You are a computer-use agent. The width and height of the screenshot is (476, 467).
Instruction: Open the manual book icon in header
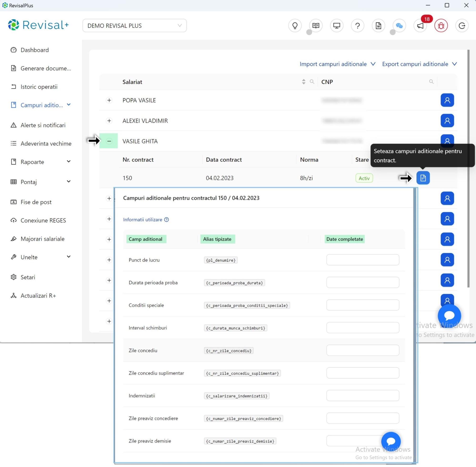point(316,25)
